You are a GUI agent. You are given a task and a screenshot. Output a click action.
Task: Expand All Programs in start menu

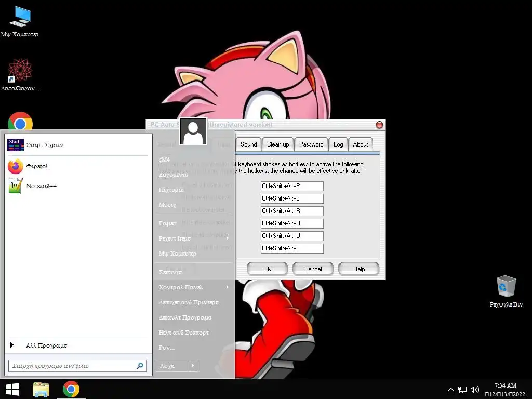tap(77, 345)
